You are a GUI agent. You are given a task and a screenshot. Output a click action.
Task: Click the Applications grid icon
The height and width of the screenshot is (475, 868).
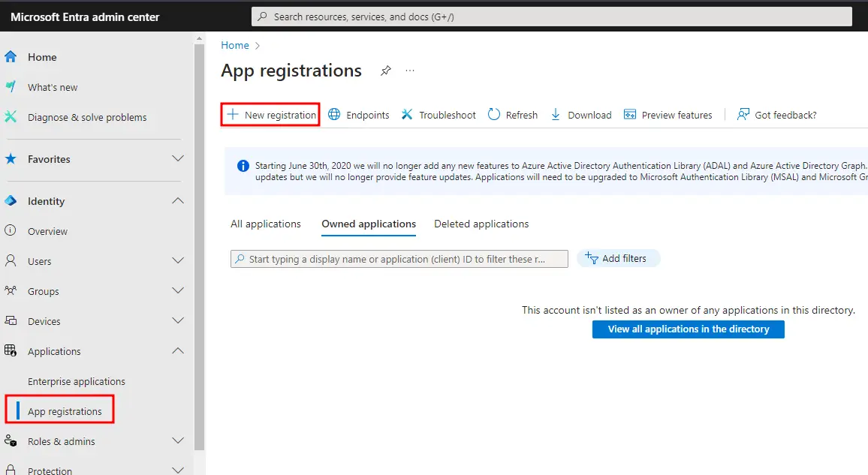(x=11, y=350)
